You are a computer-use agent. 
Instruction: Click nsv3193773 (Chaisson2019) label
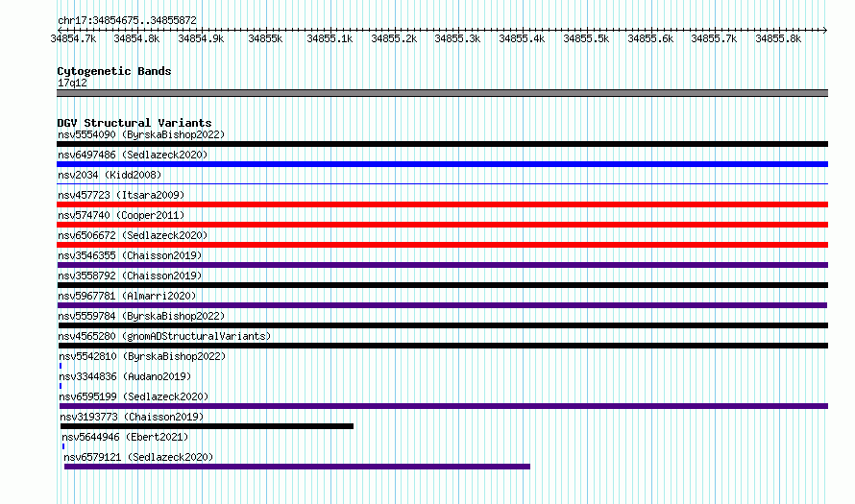pyautogui.click(x=132, y=417)
